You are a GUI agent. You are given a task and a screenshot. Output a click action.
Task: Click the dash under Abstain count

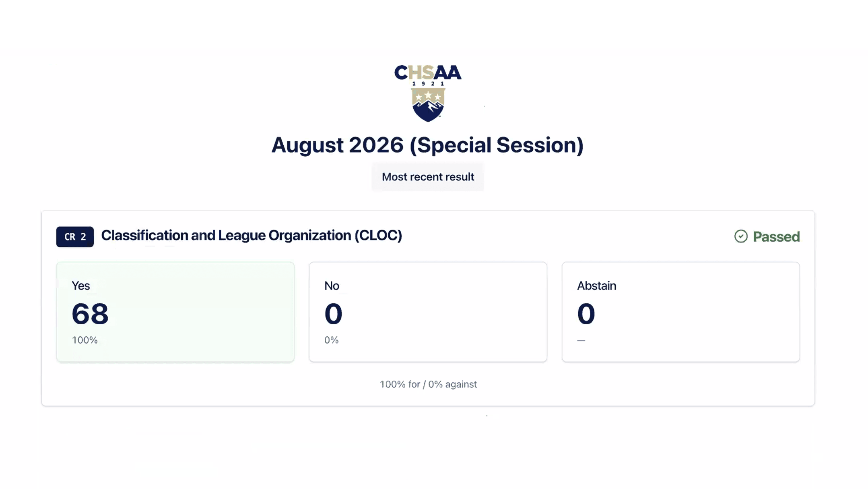click(x=581, y=340)
